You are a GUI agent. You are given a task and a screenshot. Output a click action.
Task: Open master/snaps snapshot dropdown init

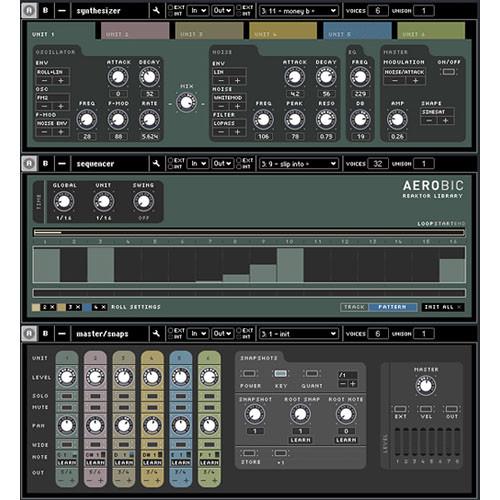[x=299, y=334]
